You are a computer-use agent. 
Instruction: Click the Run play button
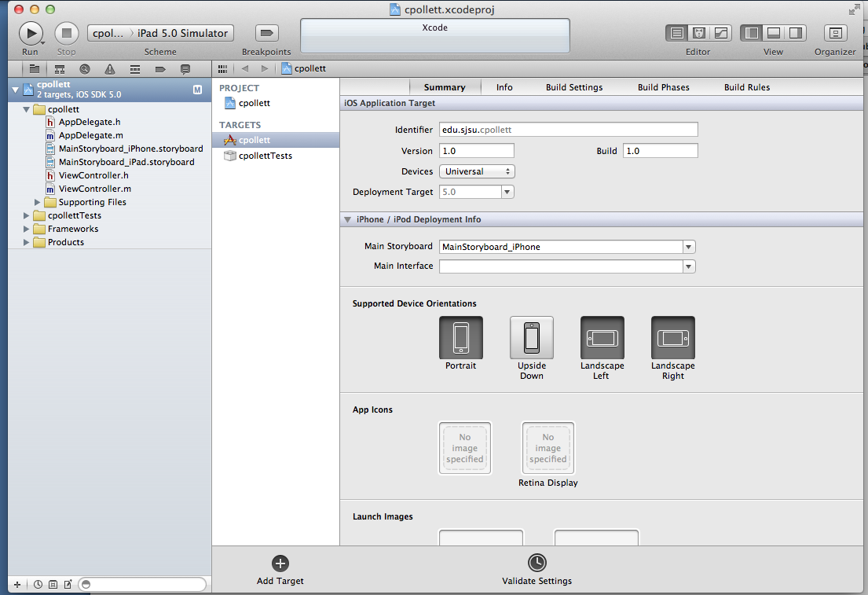[31, 33]
